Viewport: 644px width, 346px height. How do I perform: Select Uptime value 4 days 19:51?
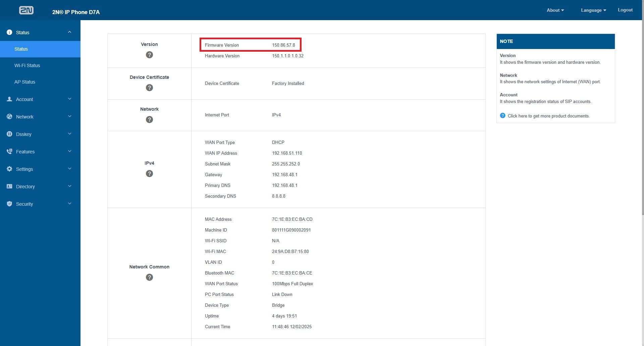(x=284, y=316)
